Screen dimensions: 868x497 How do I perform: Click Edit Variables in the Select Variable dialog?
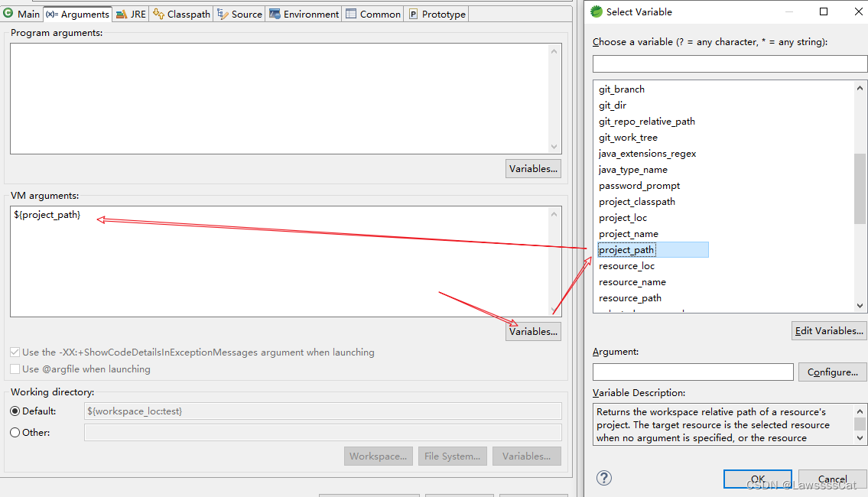[828, 330]
